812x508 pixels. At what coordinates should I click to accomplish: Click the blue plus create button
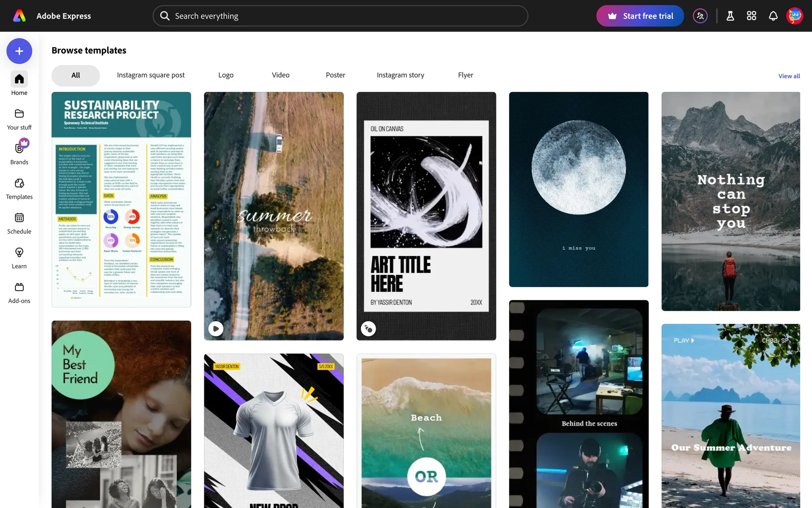pyautogui.click(x=19, y=51)
